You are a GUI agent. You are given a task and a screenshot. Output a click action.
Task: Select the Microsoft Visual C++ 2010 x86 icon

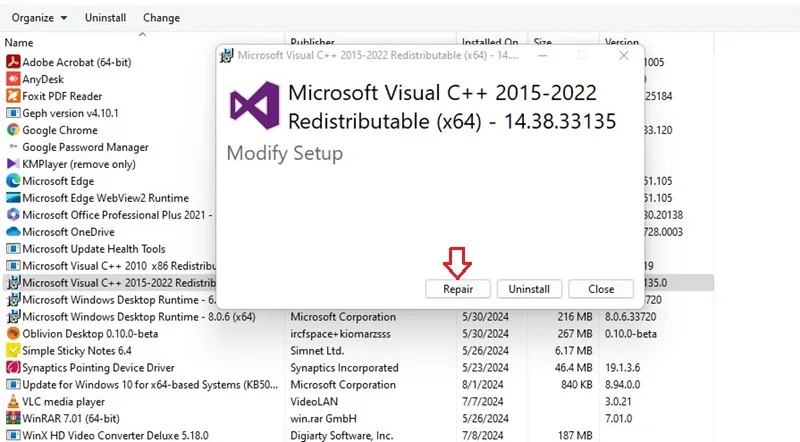pyautogui.click(x=13, y=265)
